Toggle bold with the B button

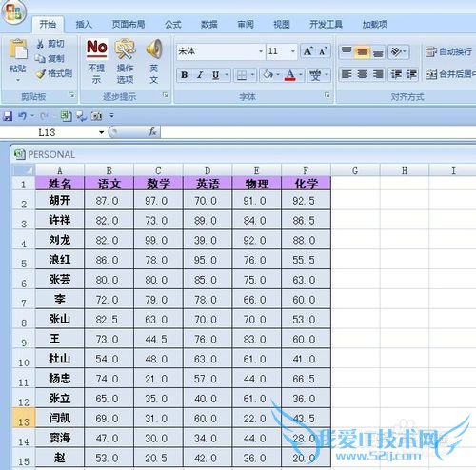184,75
